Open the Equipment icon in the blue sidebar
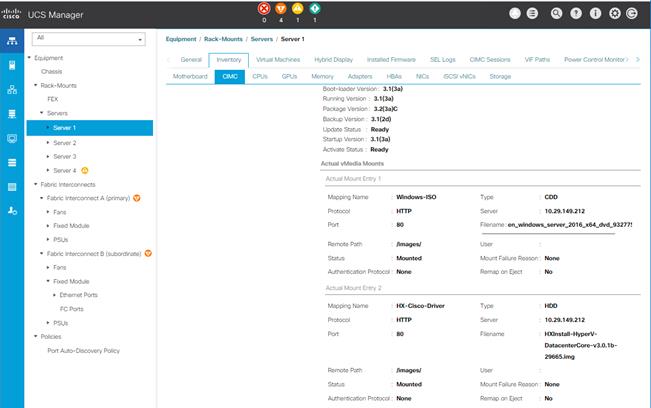 [x=12, y=41]
